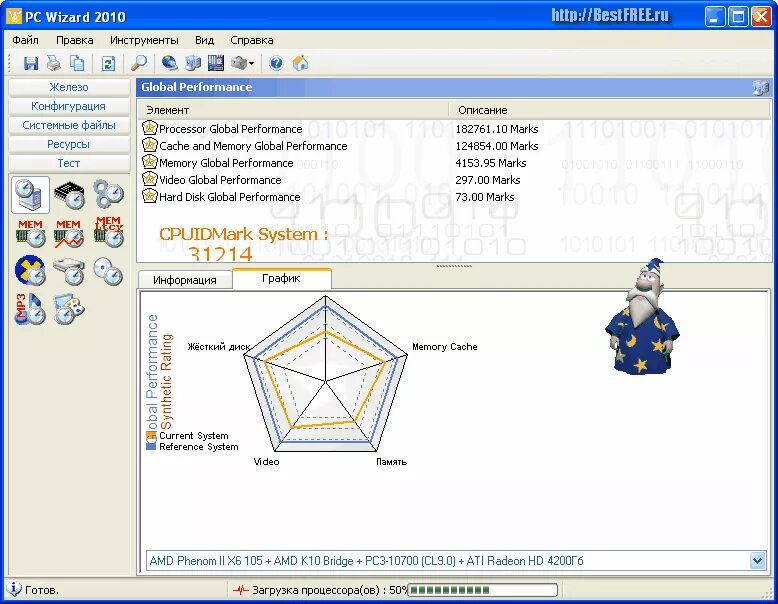Click the 124854.00 Marks value
778x604 pixels.
tap(497, 146)
